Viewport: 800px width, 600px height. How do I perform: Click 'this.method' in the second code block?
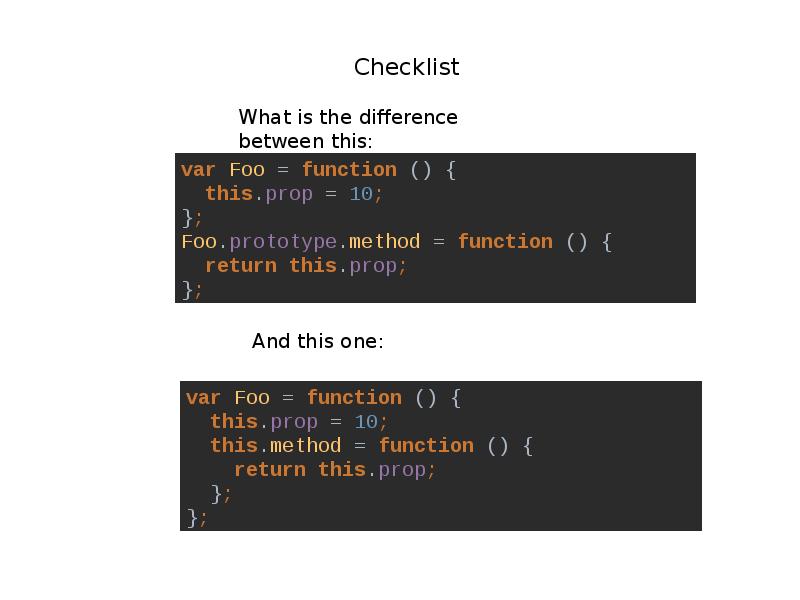[276, 445]
